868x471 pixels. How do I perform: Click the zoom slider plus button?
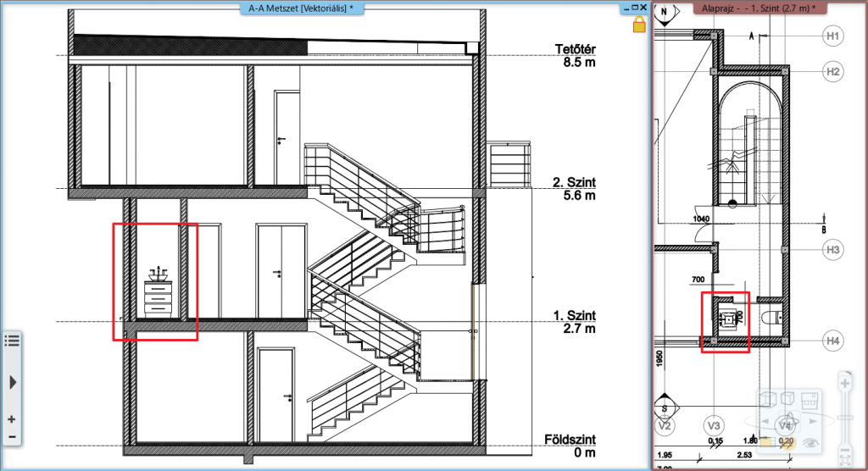click(845, 383)
